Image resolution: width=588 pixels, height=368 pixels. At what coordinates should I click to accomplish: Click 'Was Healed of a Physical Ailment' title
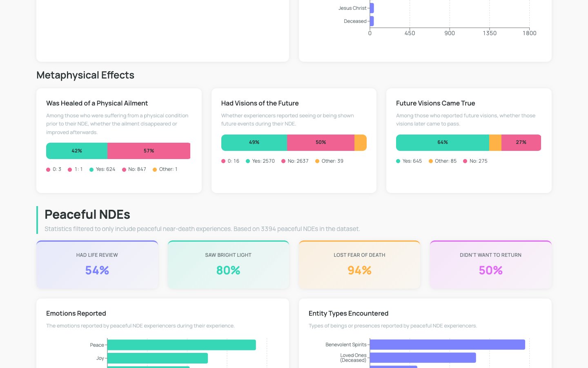pos(97,103)
